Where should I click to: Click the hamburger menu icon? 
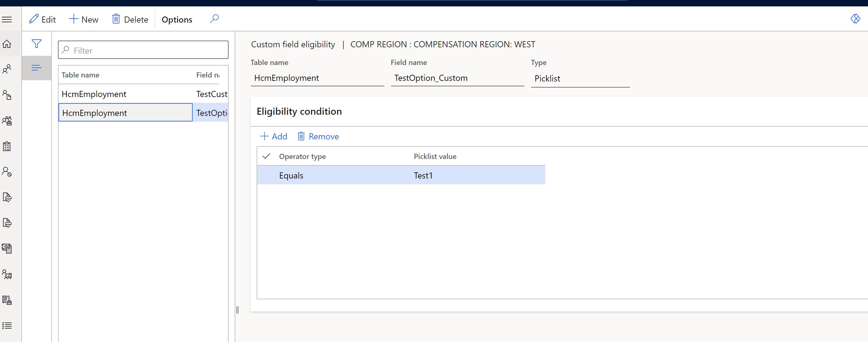(8, 20)
